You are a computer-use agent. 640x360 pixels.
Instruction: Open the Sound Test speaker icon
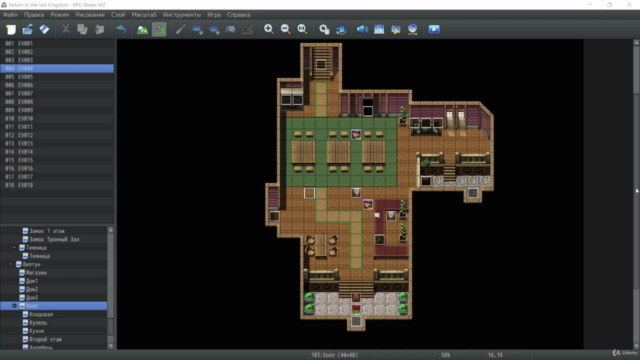tap(362, 29)
